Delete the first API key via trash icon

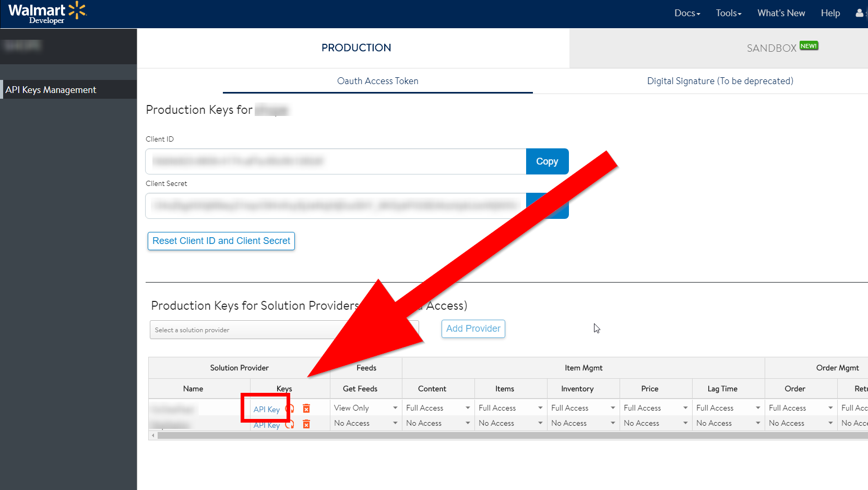click(x=306, y=409)
